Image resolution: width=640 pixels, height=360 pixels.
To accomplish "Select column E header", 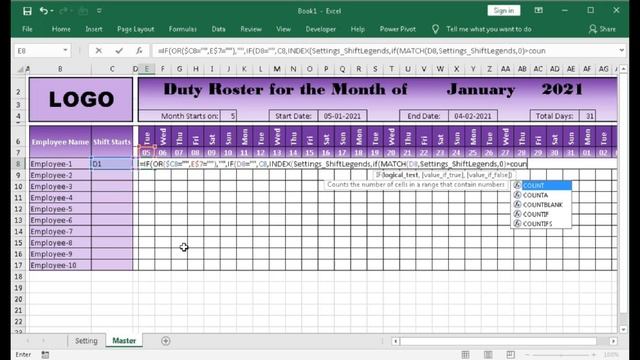I will tap(147, 69).
